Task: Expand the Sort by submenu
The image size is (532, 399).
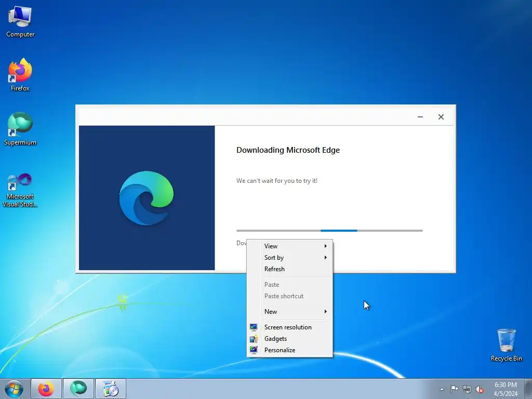Action: 290,258
